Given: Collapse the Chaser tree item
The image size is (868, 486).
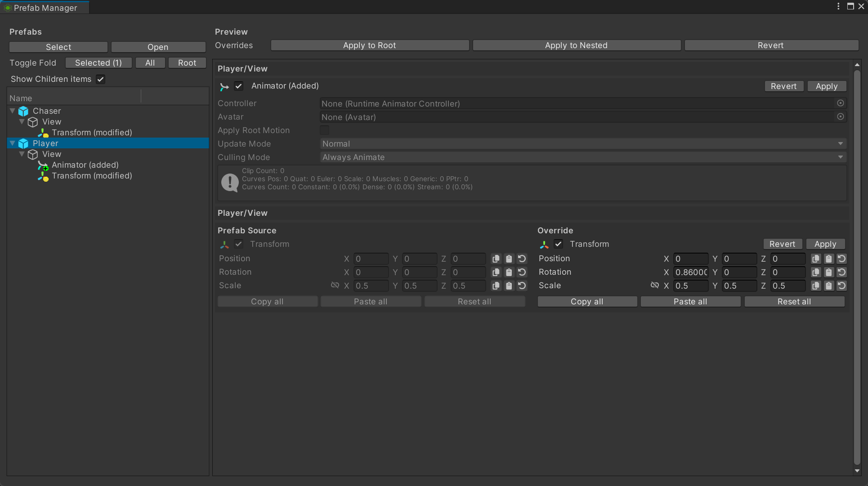Looking at the screenshot, I should click(13, 111).
